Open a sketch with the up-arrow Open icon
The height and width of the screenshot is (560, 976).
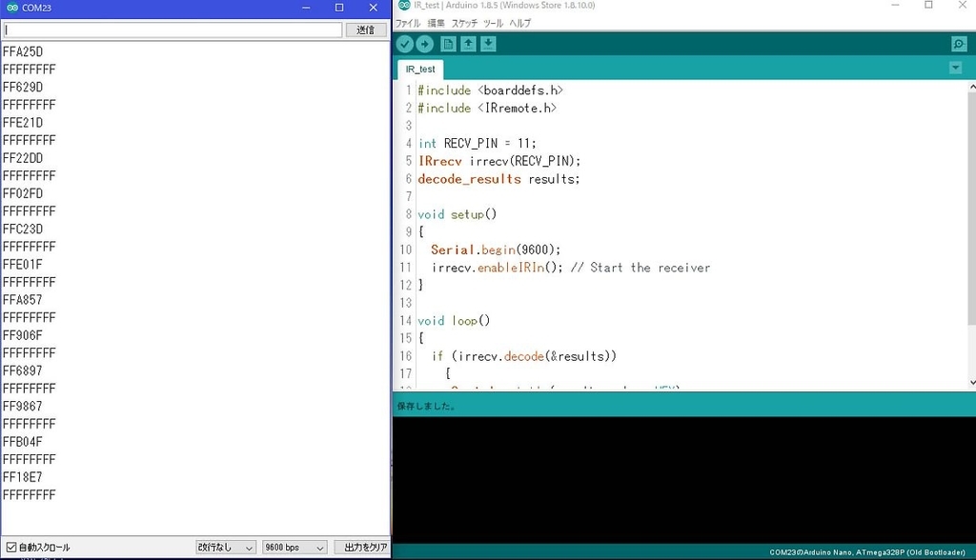click(468, 44)
